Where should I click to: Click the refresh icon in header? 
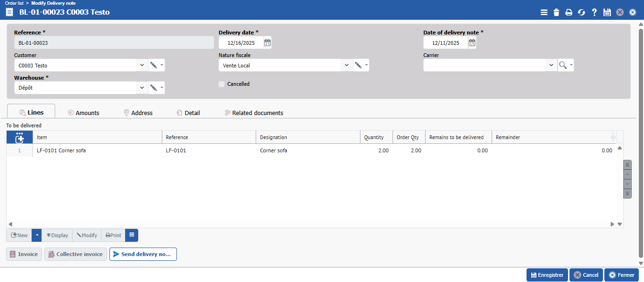tap(582, 12)
